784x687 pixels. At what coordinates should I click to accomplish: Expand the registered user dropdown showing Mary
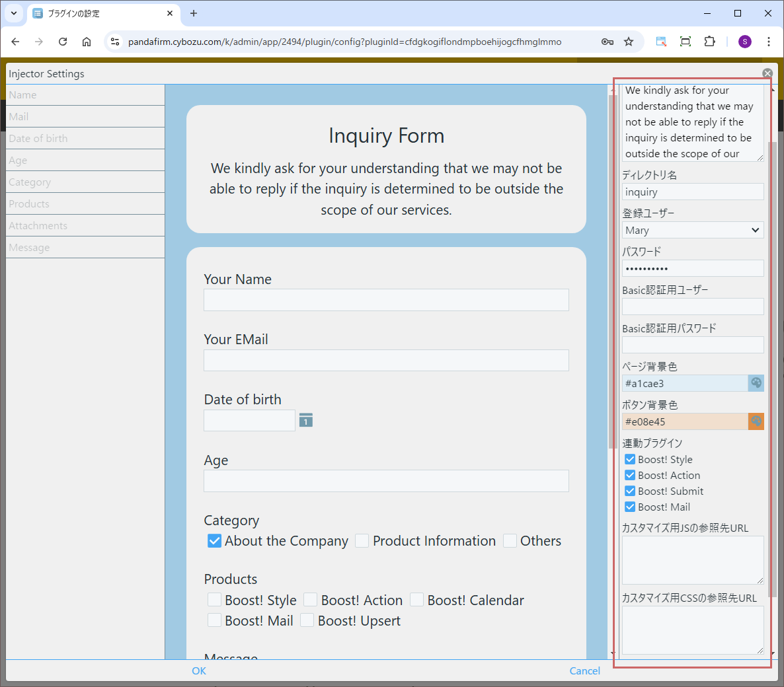pos(692,230)
